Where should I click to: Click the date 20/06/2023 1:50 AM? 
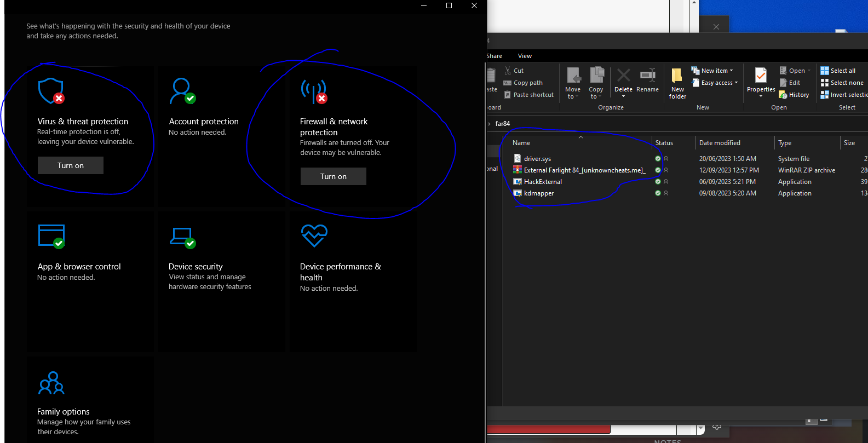pyautogui.click(x=727, y=159)
